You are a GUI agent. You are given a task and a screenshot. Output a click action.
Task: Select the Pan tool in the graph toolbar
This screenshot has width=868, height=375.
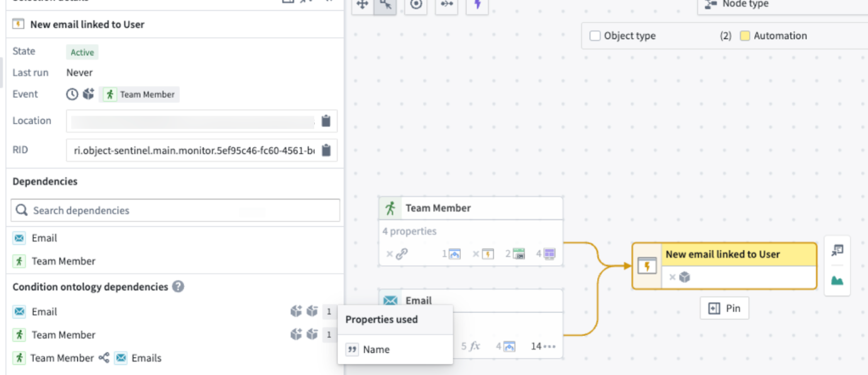pyautogui.click(x=361, y=5)
